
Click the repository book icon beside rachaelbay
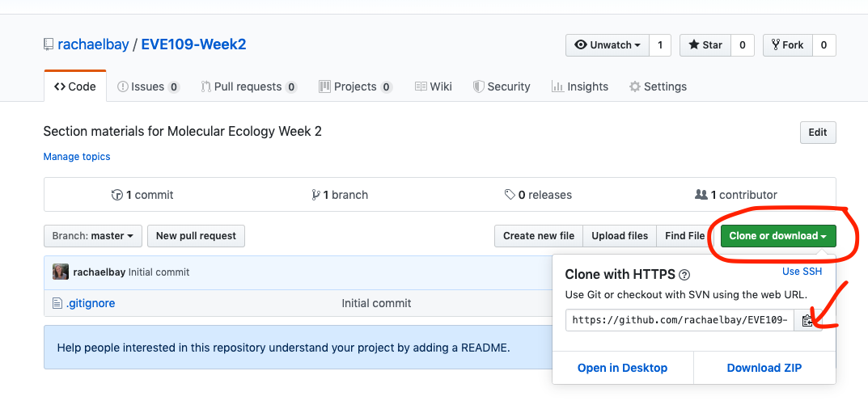49,44
